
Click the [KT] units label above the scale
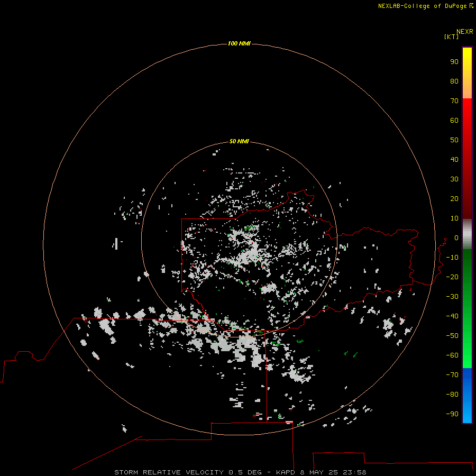(451, 36)
